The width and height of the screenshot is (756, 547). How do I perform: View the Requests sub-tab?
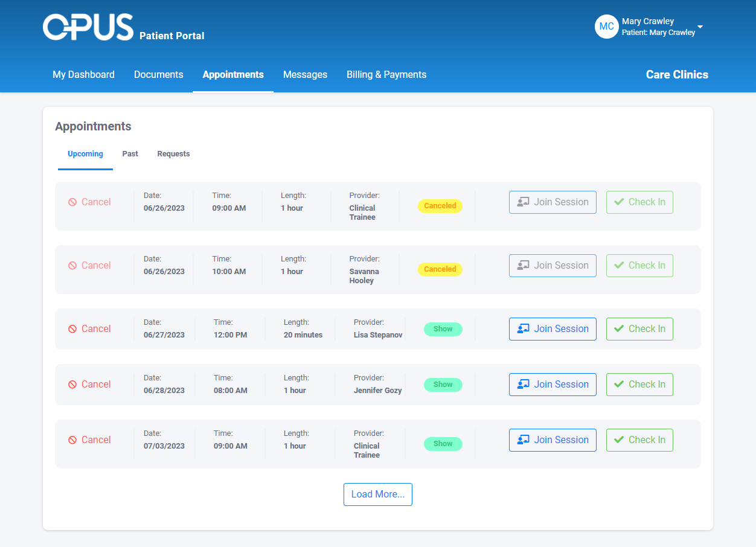pos(173,154)
